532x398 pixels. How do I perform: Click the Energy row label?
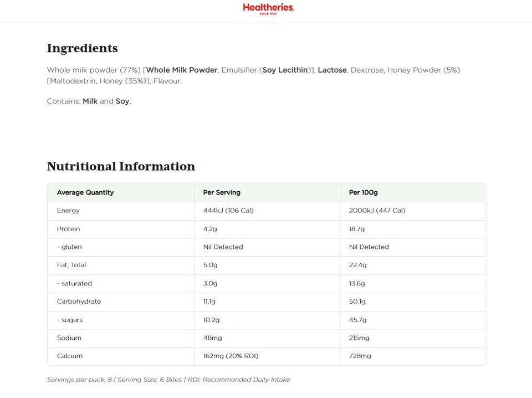(68, 211)
